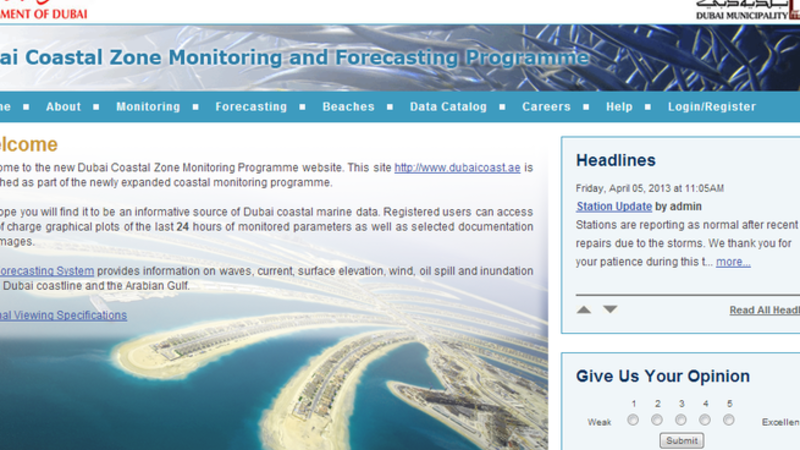
Task: Click the Government of Dubai logo
Action: [43, 10]
